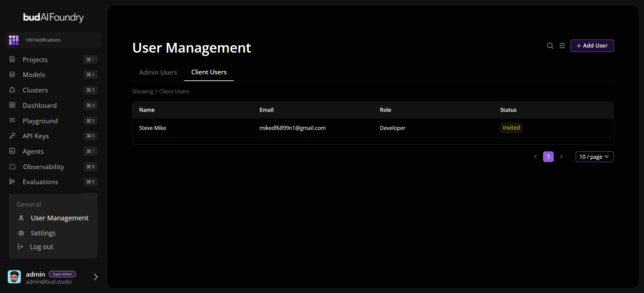Click the Evaluations sidebar icon
644x293 pixels.
coord(12,181)
